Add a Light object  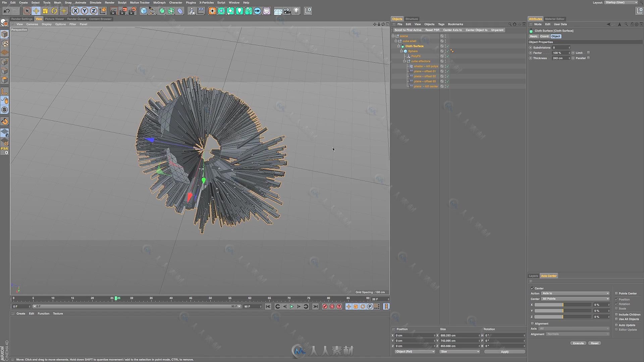tap(297, 11)
